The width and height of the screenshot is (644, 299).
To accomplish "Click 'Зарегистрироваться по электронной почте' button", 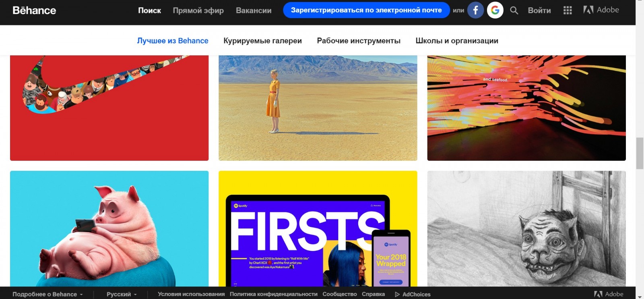I will [x=366, y=10].
